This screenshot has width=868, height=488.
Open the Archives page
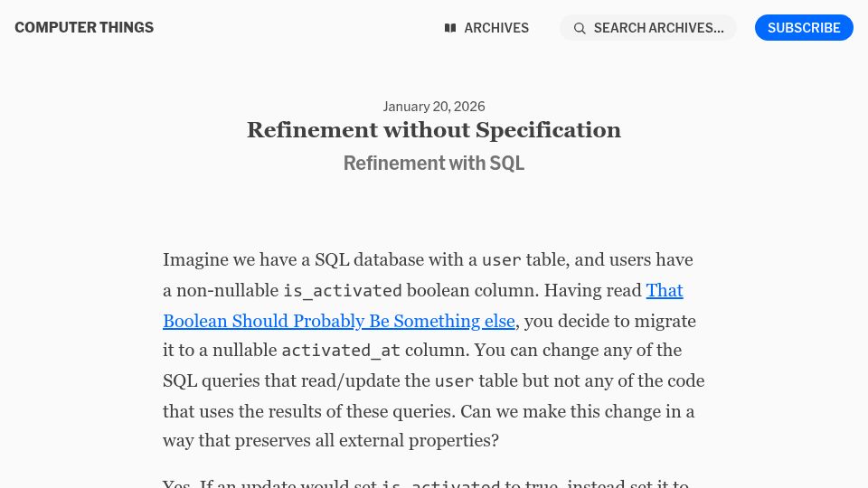coord(486,28)
